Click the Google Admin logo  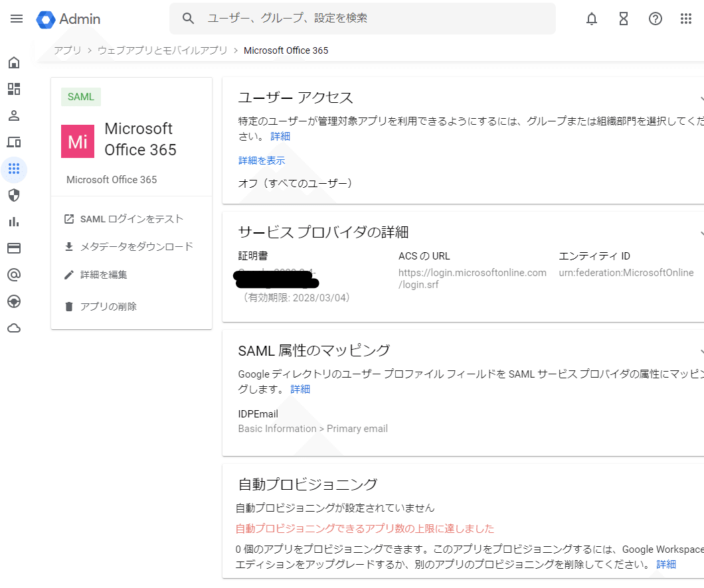click(68, 19)
